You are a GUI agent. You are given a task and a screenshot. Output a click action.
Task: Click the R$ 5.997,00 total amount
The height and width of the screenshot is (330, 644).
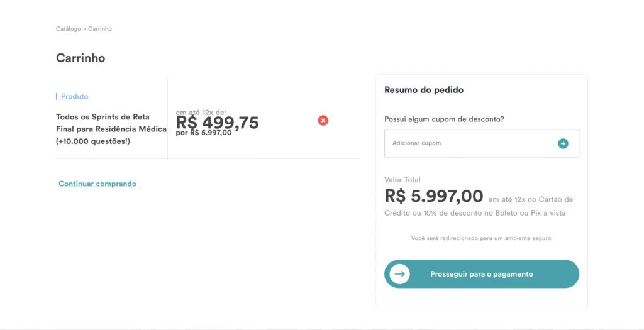tap(434, 196)
